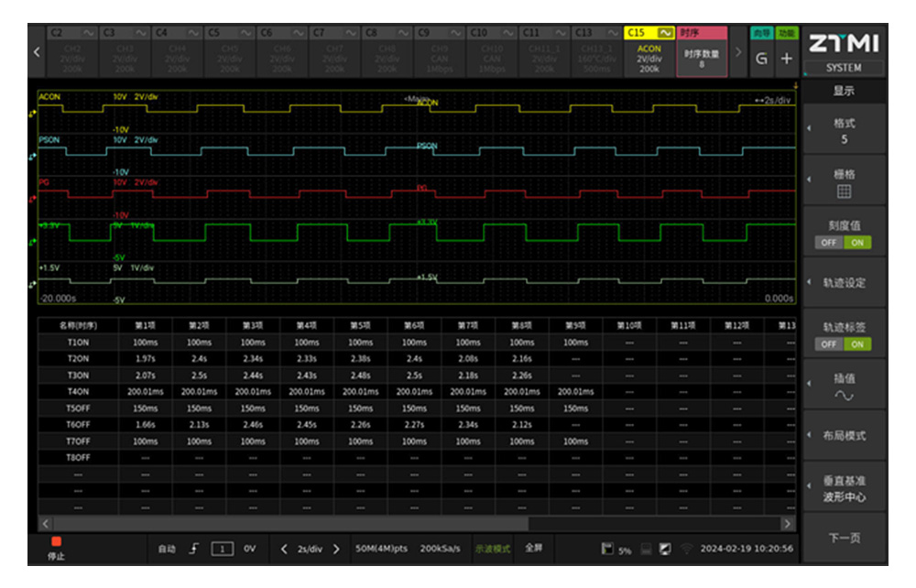
Task: Click the C10 waveform type icon
Action: [x=508, y=33]
